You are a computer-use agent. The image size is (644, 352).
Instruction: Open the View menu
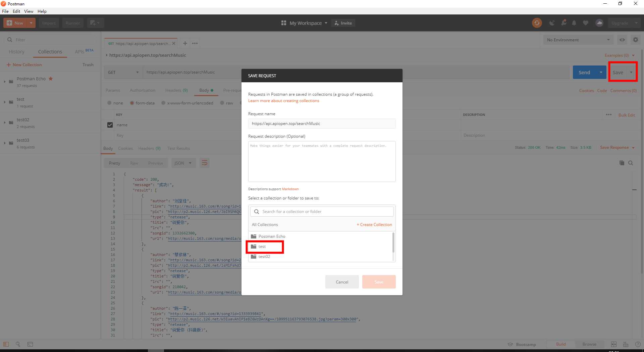pos(29,11)
